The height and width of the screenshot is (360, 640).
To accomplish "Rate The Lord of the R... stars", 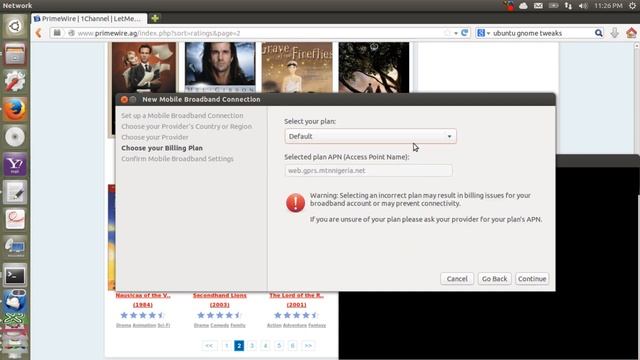I will point(296,315).
